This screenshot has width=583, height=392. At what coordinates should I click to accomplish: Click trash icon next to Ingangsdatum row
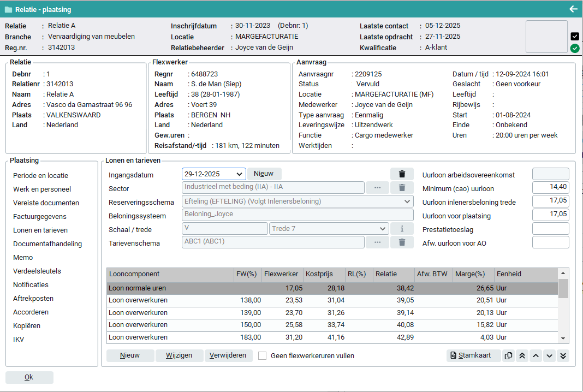click(402, 174)
